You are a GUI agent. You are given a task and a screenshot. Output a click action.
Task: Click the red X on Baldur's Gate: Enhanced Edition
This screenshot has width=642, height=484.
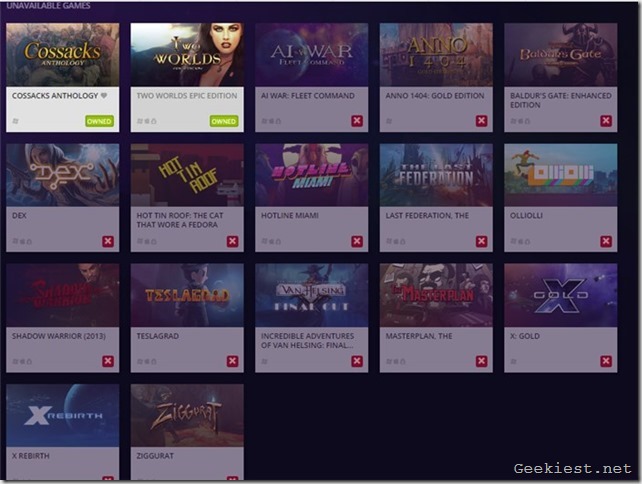coord(606,121)
